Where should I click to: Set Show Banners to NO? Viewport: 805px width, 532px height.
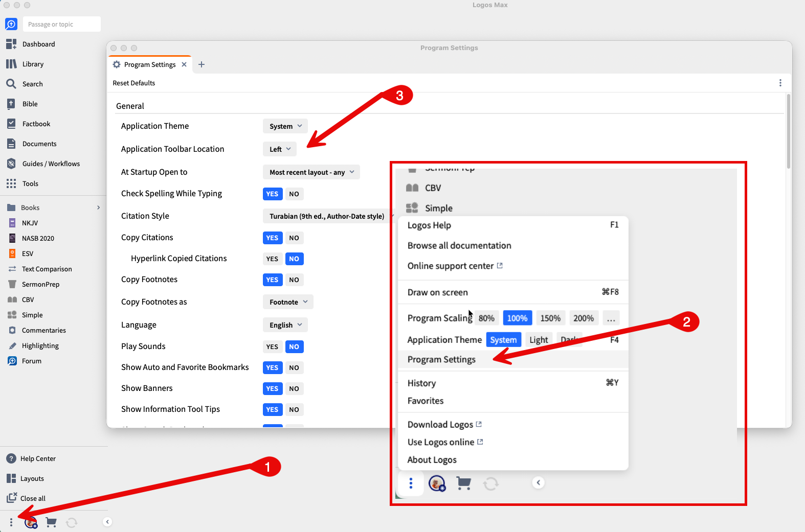tap(294, 388)
